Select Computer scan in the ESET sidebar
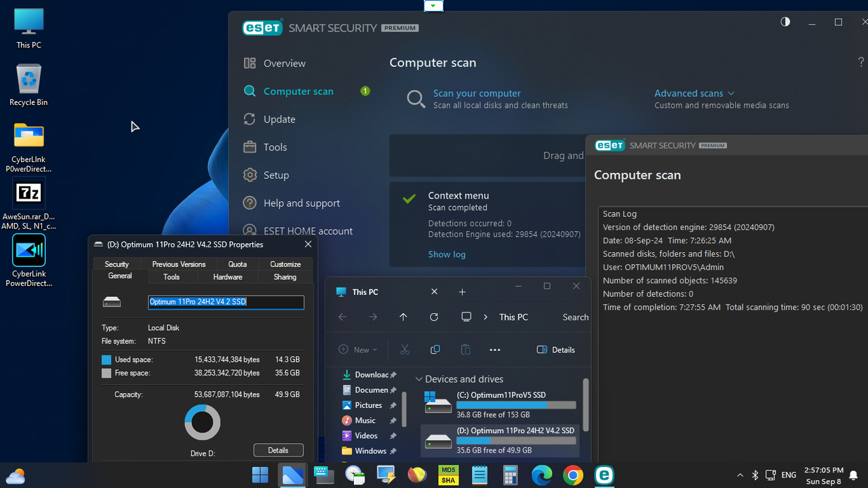This screenshot has width=868, height=488. tap(298, 91)
